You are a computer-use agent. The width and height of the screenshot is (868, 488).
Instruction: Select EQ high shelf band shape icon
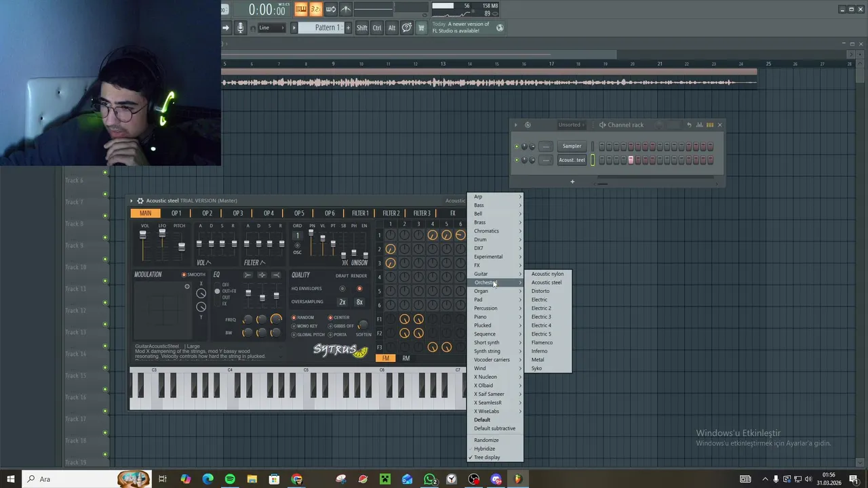276,274
